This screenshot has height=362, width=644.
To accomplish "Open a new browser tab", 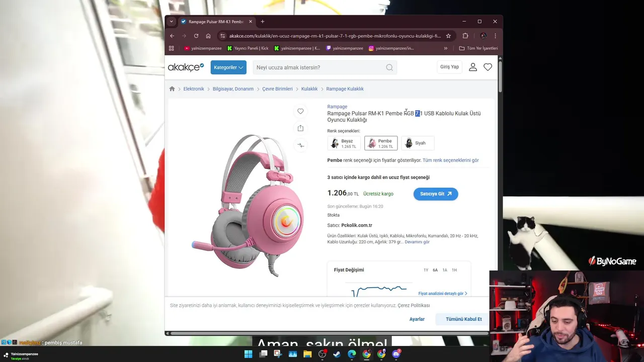I will [262, 22].
